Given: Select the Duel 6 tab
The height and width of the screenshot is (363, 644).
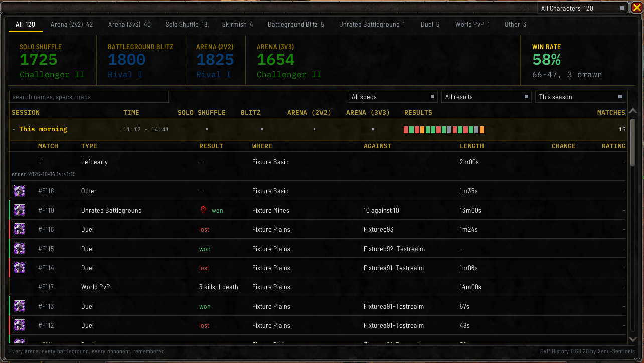Looking at the screenshot, I should tap(430, 24).
